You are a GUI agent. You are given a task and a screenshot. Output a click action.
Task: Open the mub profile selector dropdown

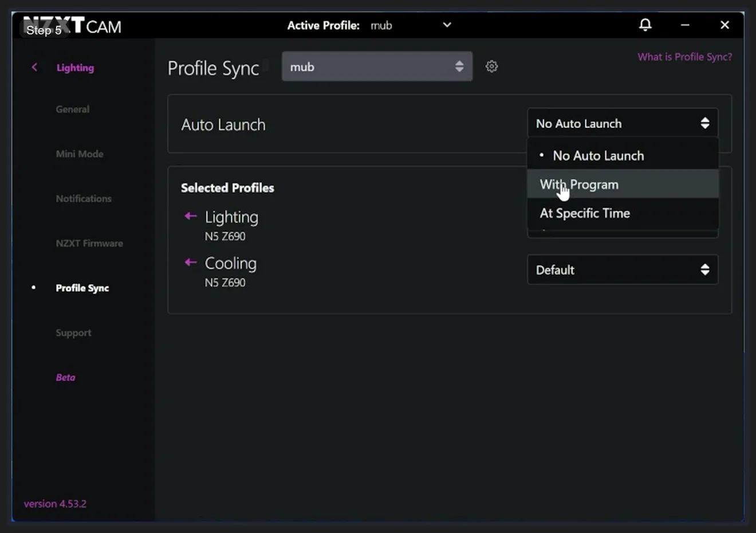click(377, 66)
